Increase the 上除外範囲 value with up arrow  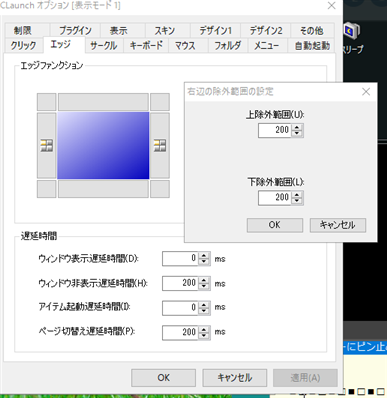[x=297, y=127]
